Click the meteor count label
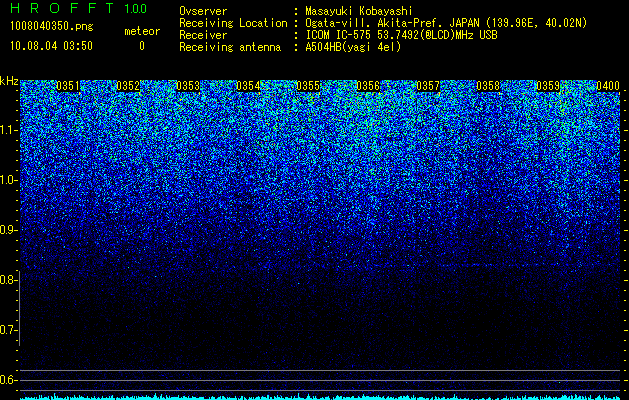 [x=142, y=31]
